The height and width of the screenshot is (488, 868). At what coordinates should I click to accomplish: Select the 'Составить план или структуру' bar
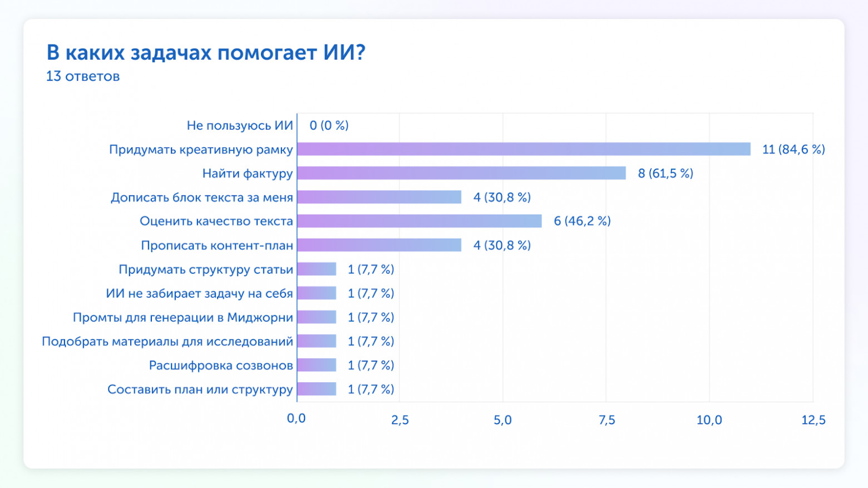pyautogui.click(x=315, y=390)
